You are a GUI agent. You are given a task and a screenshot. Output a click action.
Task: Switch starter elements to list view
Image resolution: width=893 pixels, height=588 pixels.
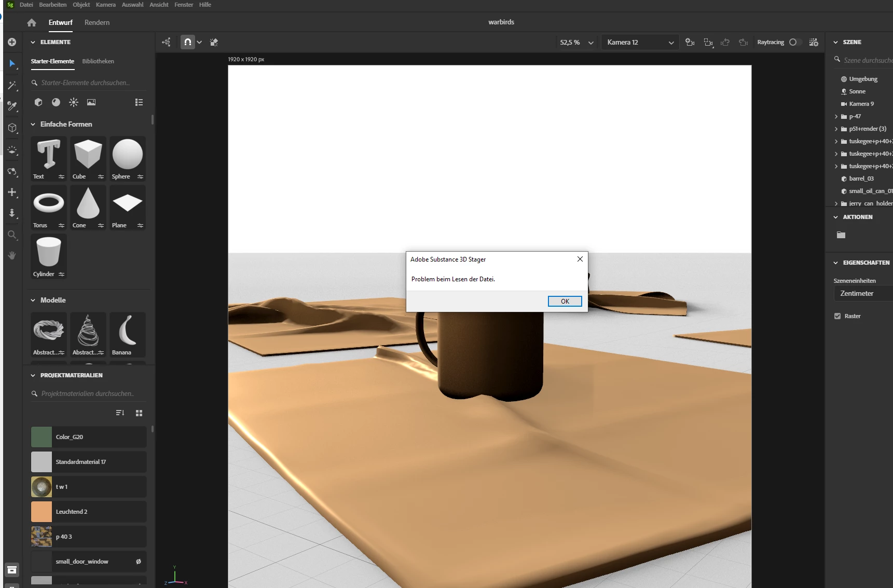[139, 102]
